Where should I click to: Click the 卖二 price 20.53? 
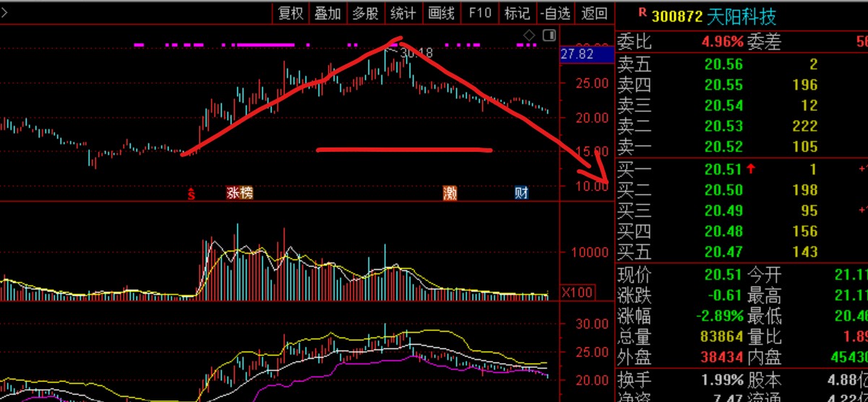point(723,127)
